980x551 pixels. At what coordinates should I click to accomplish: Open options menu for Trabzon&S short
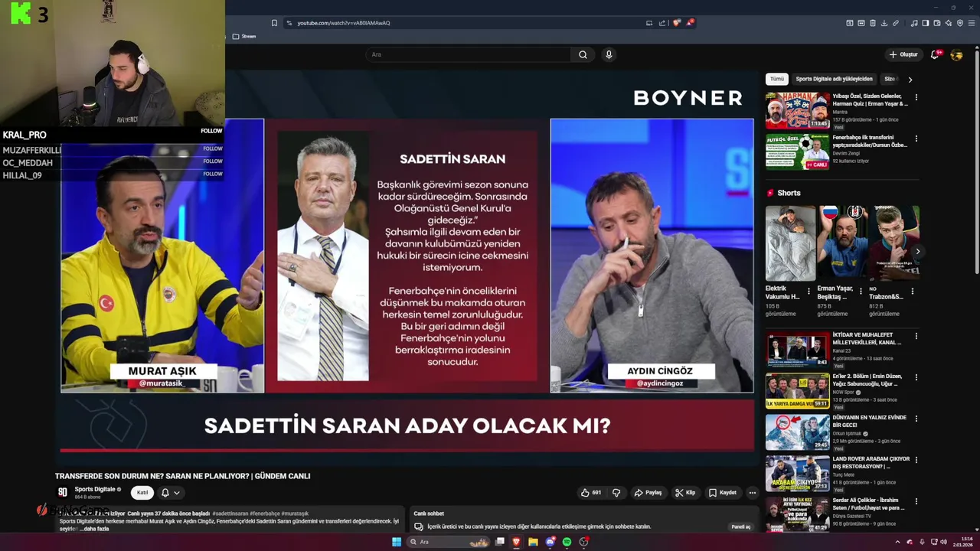(x=912, y=291)
